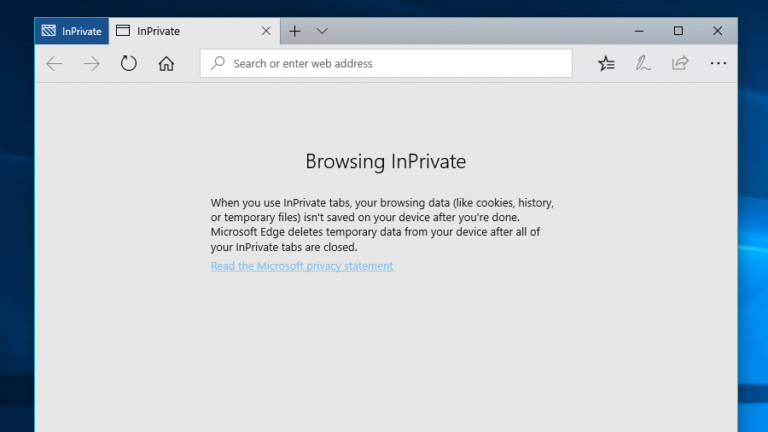Click the blue InPrivate badge
This screenshot has width=768, height=432.
pos(72,31)
